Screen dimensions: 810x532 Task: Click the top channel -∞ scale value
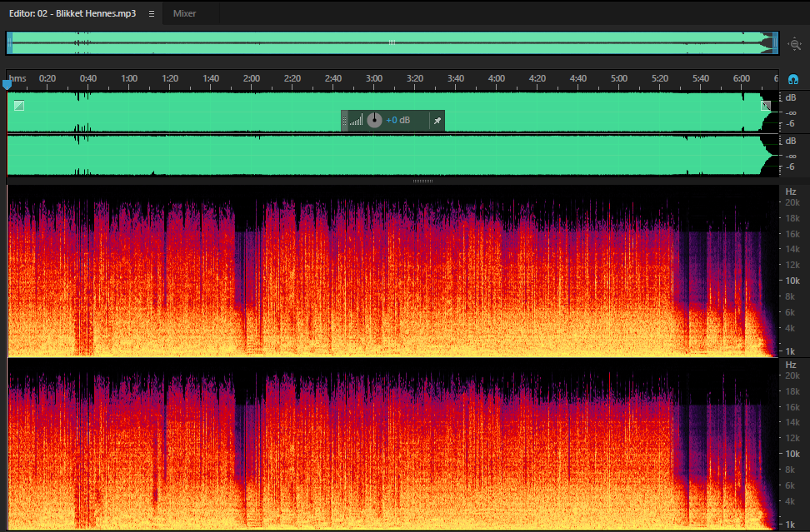click(790, 112)
